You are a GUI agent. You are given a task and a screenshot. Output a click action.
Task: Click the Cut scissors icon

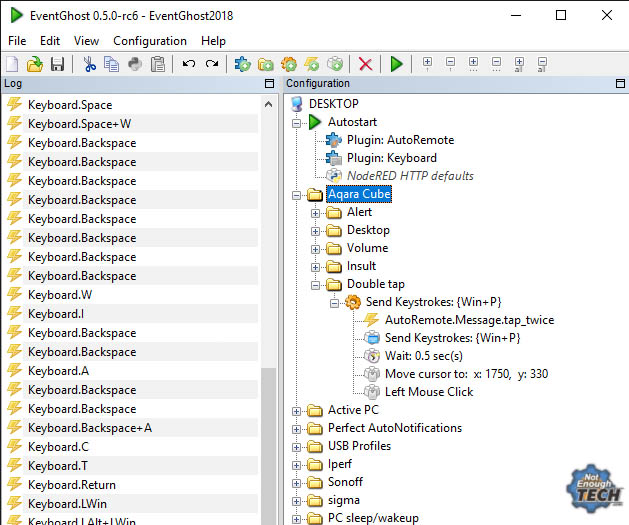pos(90,64)
